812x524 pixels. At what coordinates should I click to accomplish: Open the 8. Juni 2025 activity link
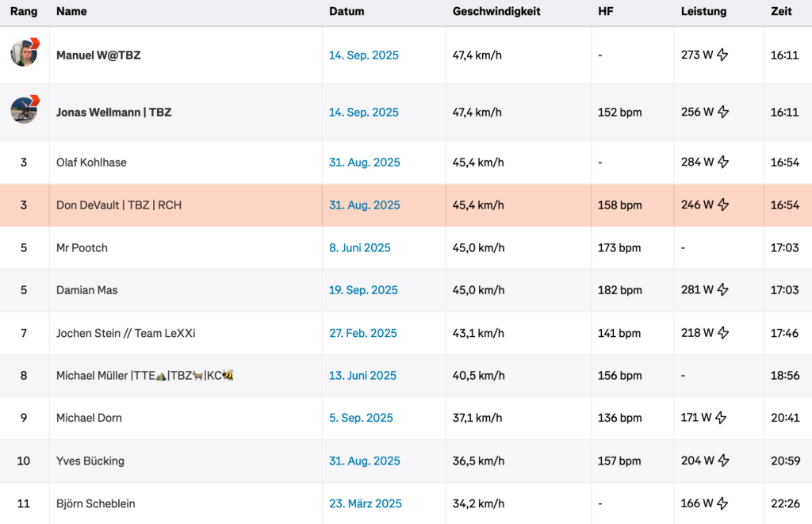(x=359, y=248)
